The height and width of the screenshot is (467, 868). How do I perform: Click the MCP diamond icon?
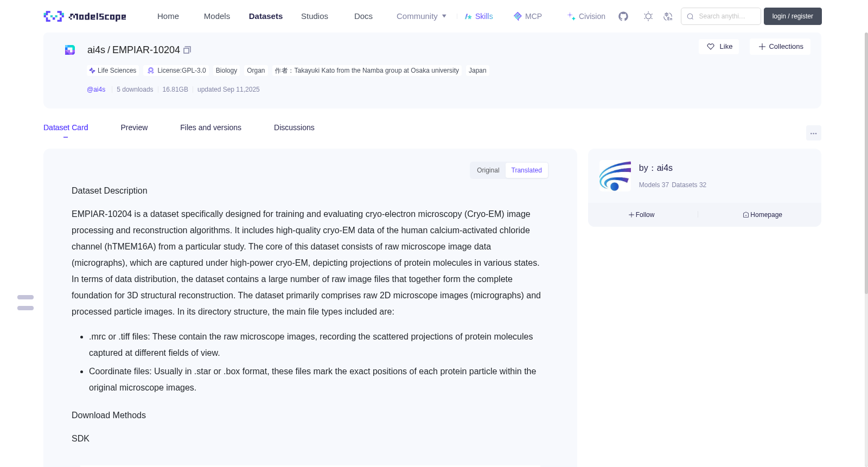coord(518,16)
